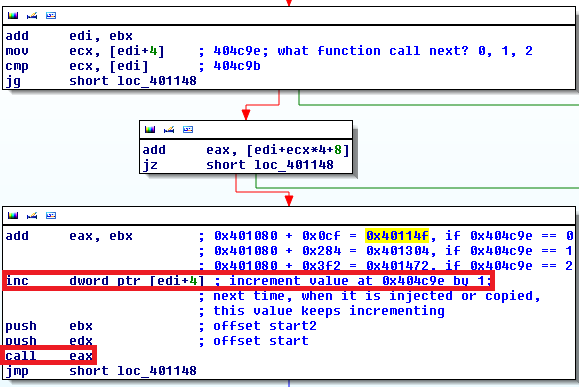Viewport: 579px width, 387px height.
Task: Click the comment '404c9b' after the cmp
Action: 237,66
